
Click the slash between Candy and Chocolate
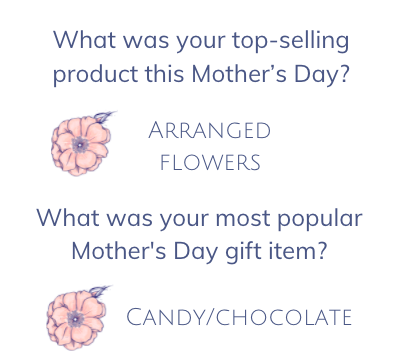[x=210, y=317]
